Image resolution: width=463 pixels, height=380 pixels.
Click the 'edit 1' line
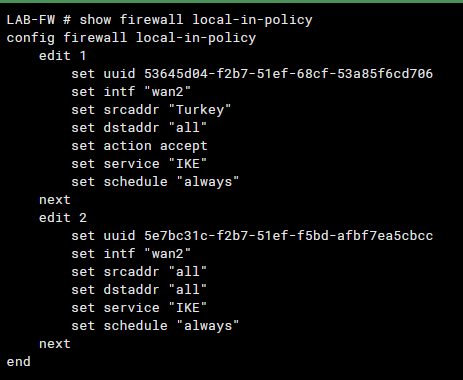point(63,56)
